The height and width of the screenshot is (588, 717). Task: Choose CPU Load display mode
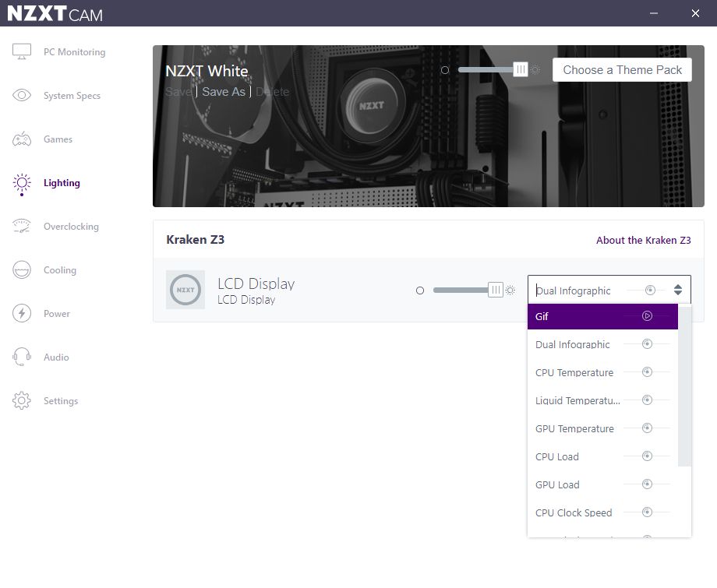602,456
